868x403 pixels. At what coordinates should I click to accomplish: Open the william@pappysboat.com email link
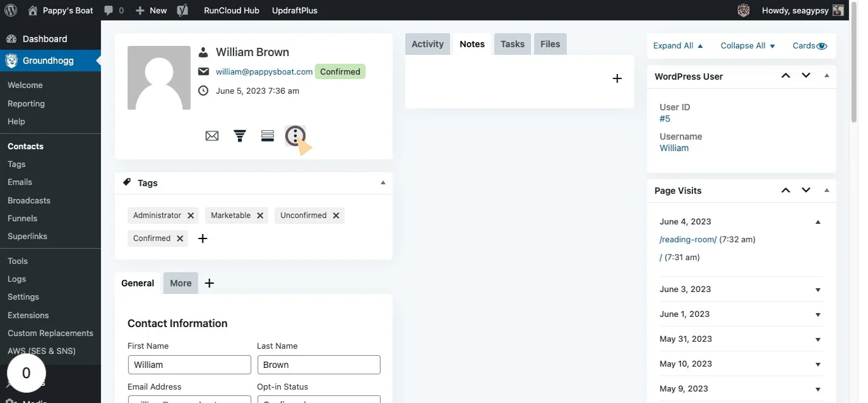264,72
